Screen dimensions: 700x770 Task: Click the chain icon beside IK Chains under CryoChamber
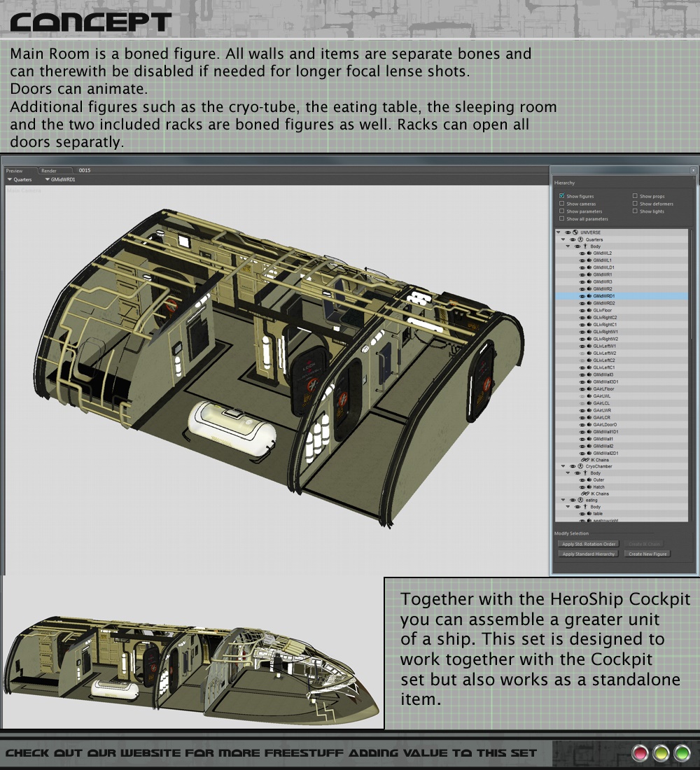click(x=585, y=493)
